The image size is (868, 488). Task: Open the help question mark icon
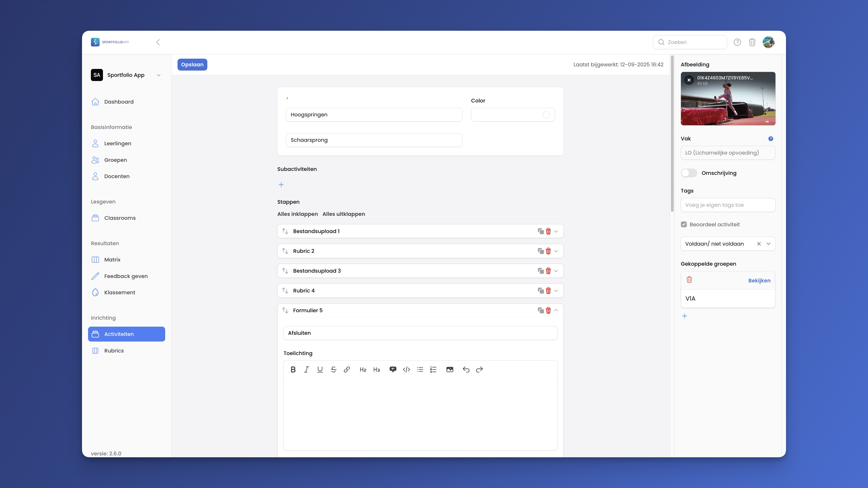tap(737, 42)
